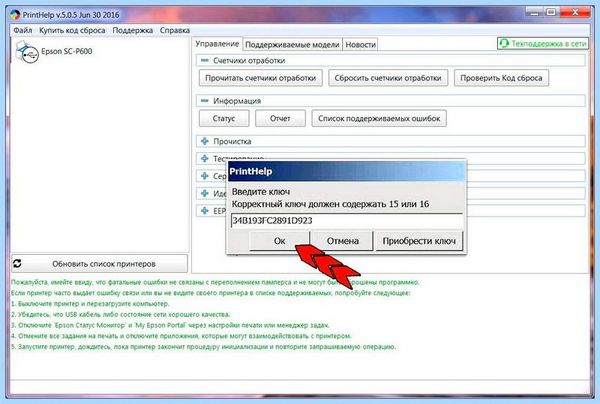This screenshot has height=404, width=600.
Task: Switch to the Новости tab
Action: (x=360, y=45)
